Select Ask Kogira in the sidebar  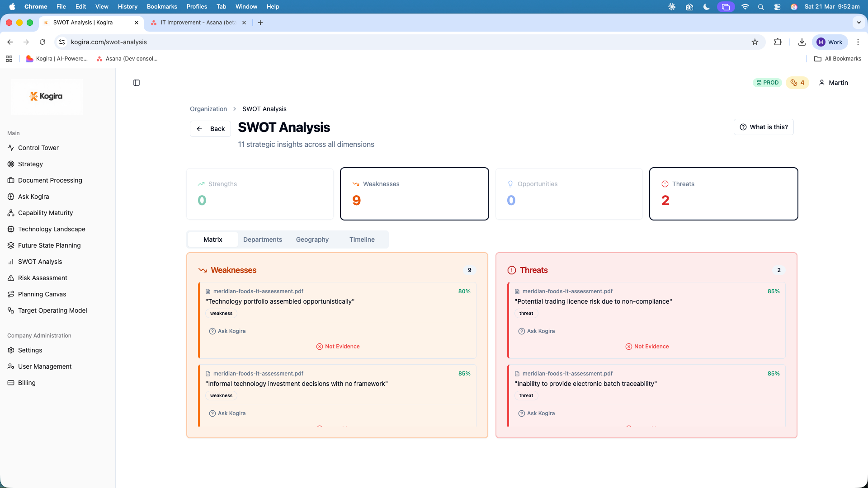33,196
